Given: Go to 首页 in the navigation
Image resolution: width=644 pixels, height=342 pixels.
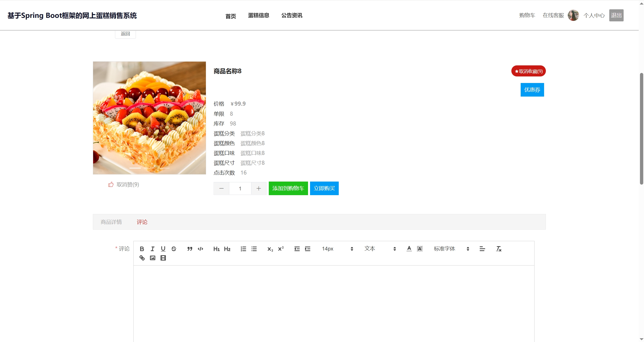Looking at the screenshot, I should (x=231, y=16).
